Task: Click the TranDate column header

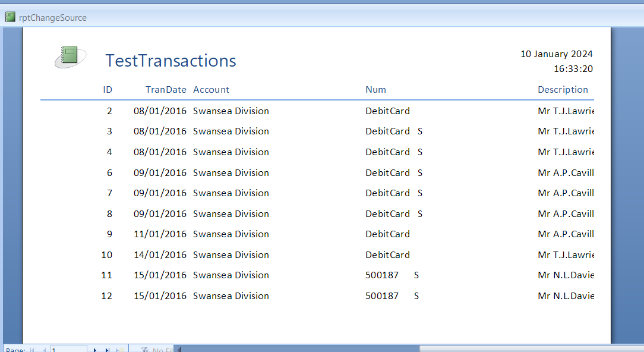Action: tap(166, 90)
